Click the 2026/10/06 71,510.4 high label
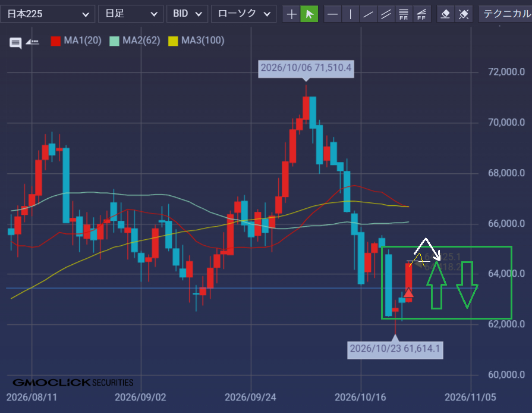This screenshot has width=532, height=413. [x=306, y=69]
